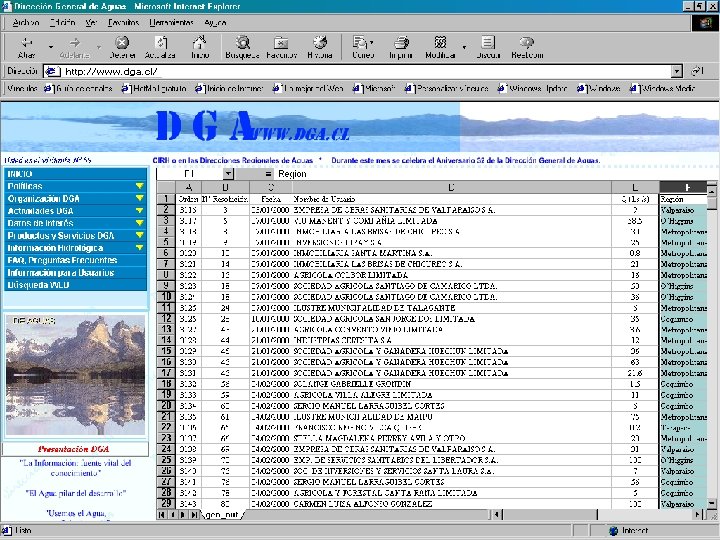Open the Favoritos toolbar icon

tap(281, 43)
